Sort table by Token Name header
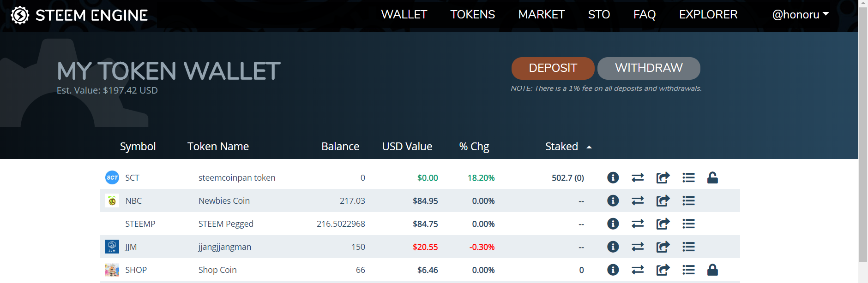Image resolution: width=868 pixels, height=283 pixels. tap(218, 147)
